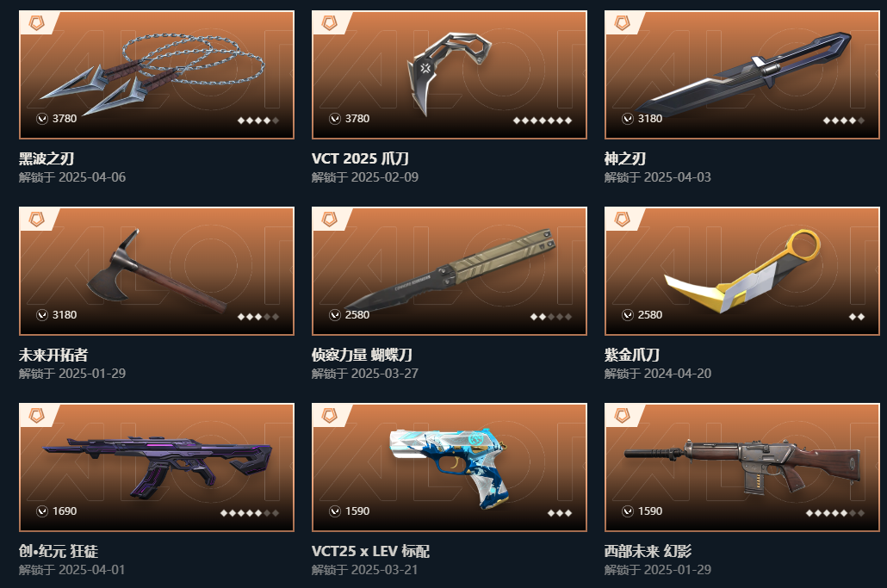The image size is (887, 588).
Task: Click the VP currency icon beside 1690 price
Action: click(x=42, y=511)
